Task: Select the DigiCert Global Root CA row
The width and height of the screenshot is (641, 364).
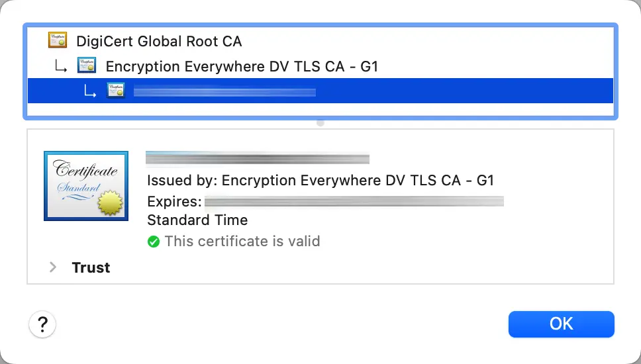Action: tap(159, 41)
